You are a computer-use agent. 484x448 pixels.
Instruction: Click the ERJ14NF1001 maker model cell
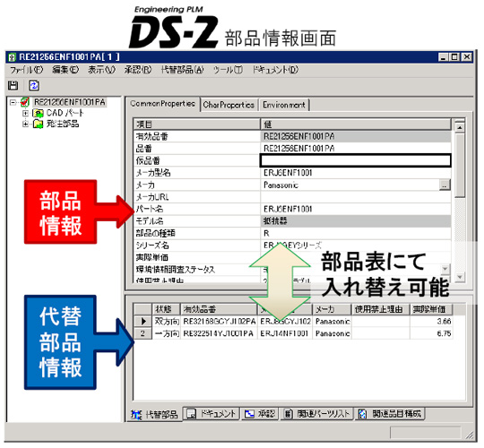pos(285,333)
